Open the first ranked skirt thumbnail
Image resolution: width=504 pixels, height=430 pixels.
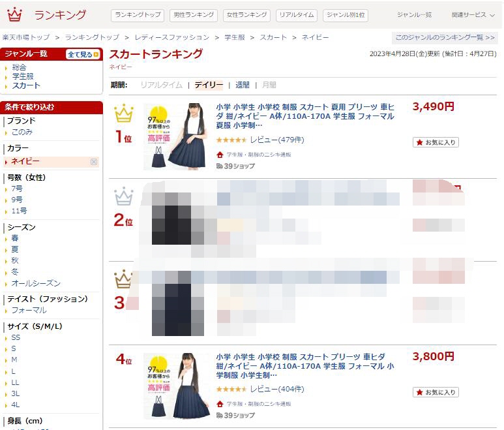pos(176,136)
